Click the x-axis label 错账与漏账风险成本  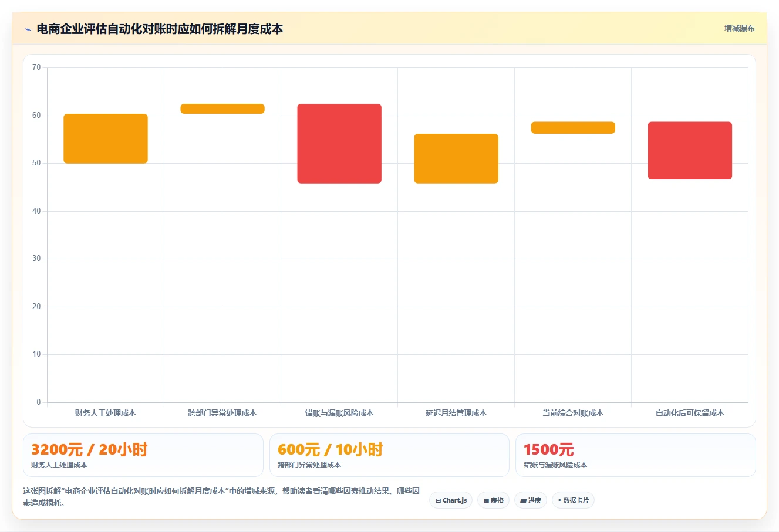tap(339, 413)
